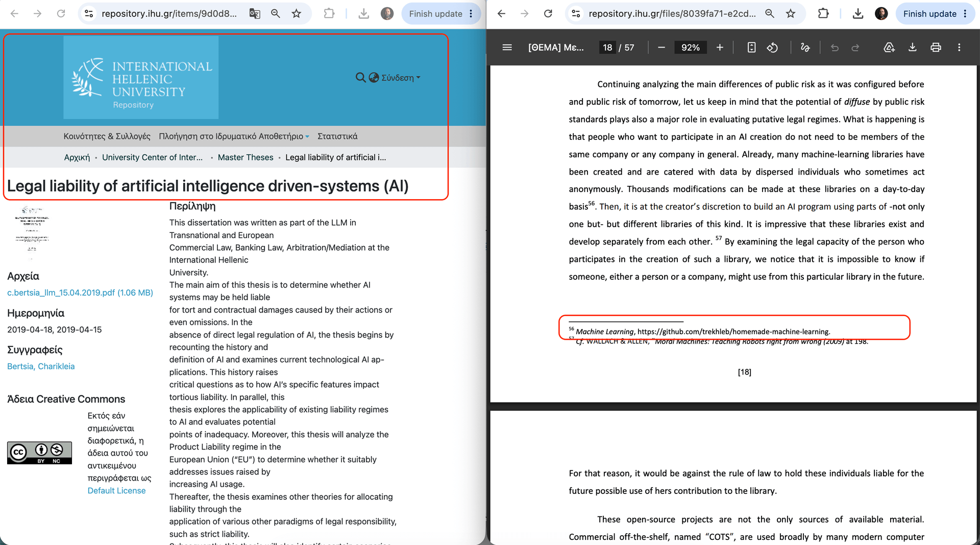Image resolution: width=980 pixels, height=545 pixels.
Task: Click the PDF document title [ΘΕΜΑ] Με...
Action: point(556,48)
